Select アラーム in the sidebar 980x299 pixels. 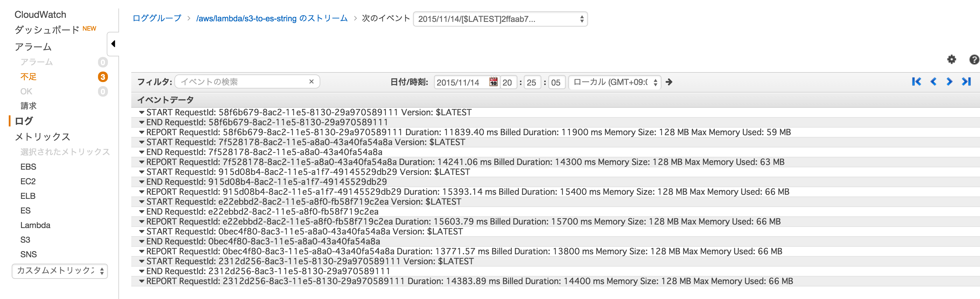(33, 47)
